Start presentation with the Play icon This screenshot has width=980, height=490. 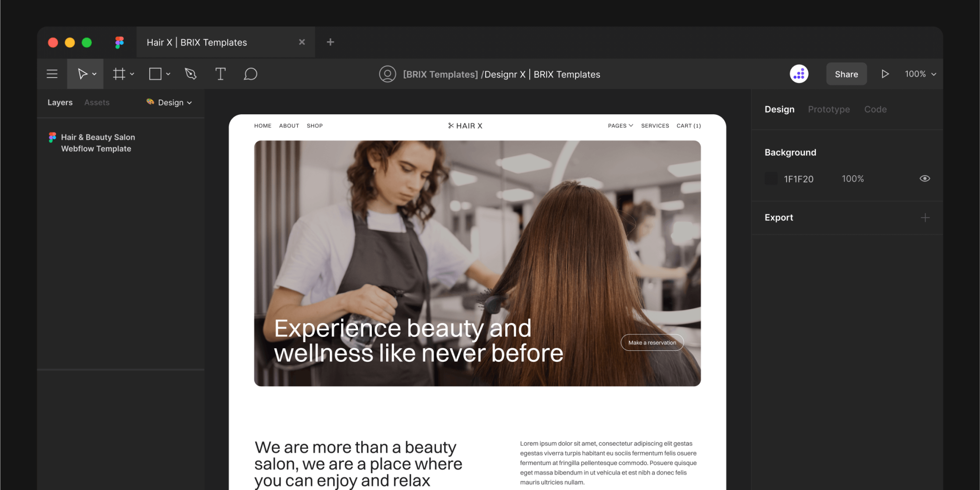[885, 74]
